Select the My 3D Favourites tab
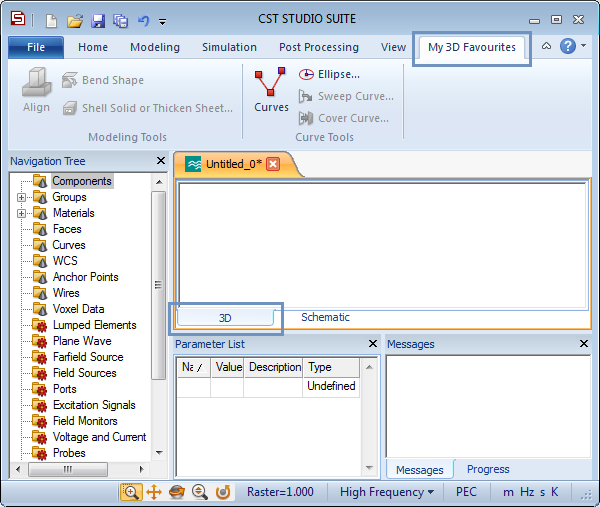 click(x=472, y=47)
